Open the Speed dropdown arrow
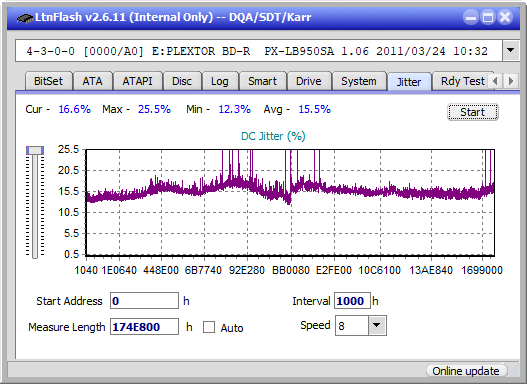The image size is (527, 384). point(377,325)
